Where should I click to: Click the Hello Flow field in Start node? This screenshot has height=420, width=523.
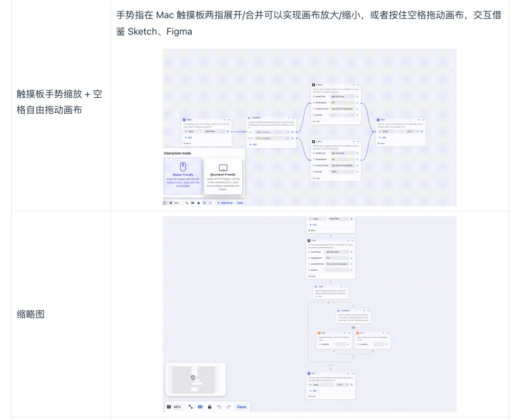pyautogui.click(x=215, y=131)
